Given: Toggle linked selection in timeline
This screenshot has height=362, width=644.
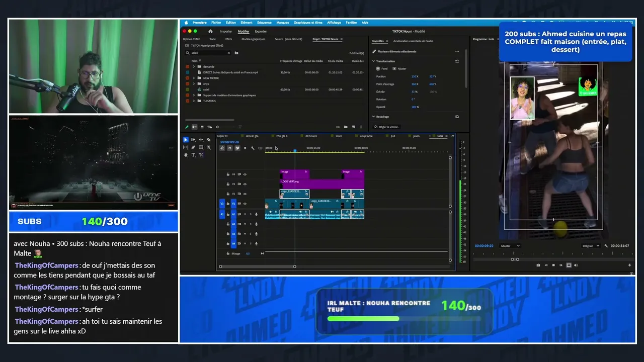Looking at the screenshot, I should (237, 148).
